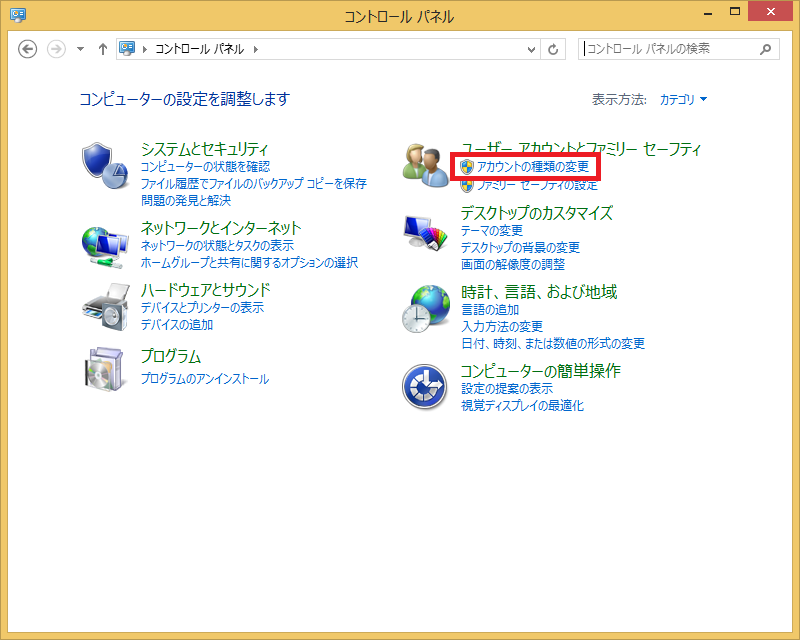This screenshot has height=640, width=800.
Task: Click the User Accounts people icon
Action: [x=426, y=165]
